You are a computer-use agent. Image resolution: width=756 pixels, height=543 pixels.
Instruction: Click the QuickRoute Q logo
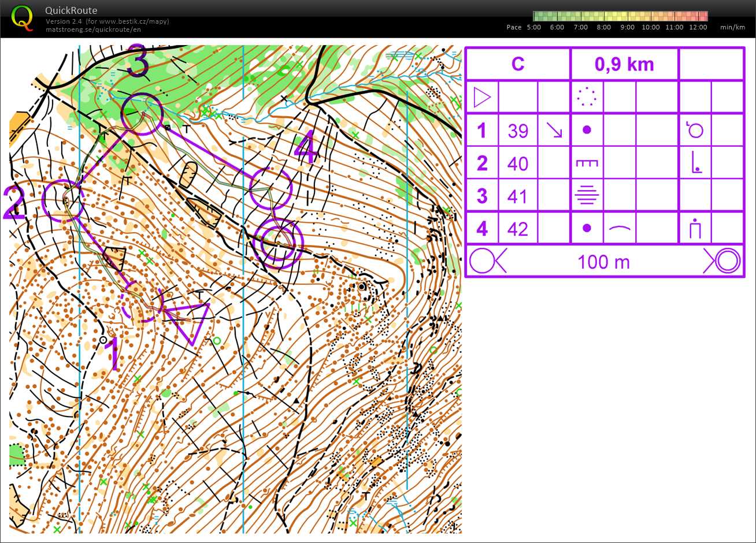23,17
